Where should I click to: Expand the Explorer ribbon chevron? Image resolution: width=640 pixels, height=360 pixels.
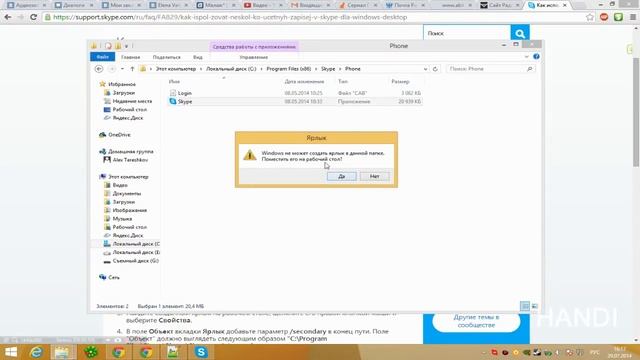pyautogui.click(x=527, y=57)
